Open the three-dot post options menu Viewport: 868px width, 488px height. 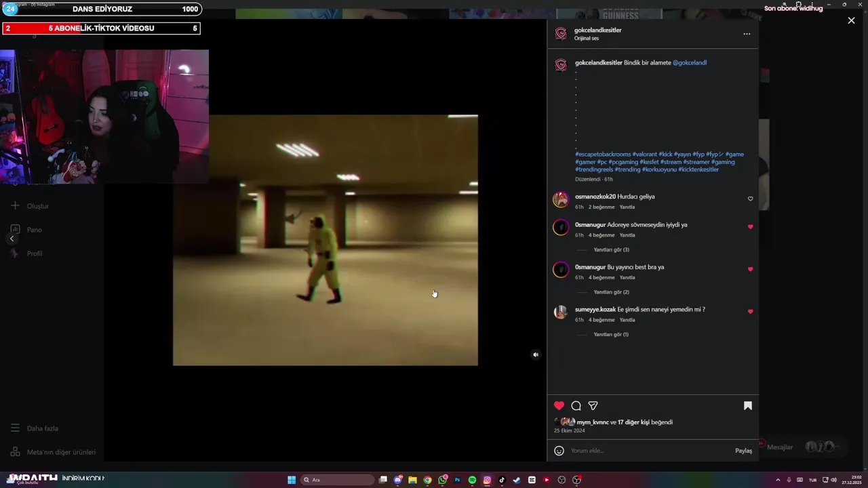[747, 34]
